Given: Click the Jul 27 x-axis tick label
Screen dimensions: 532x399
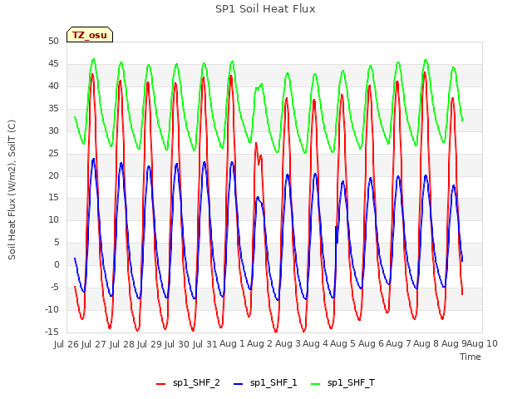Looking at the screenshot, I should (x=94, y=344).
